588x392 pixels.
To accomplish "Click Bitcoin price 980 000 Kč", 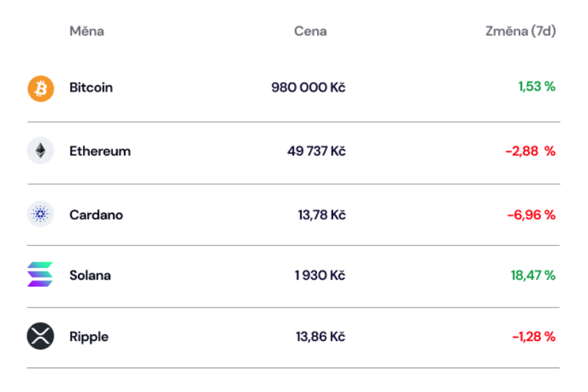I will (308, 87).
